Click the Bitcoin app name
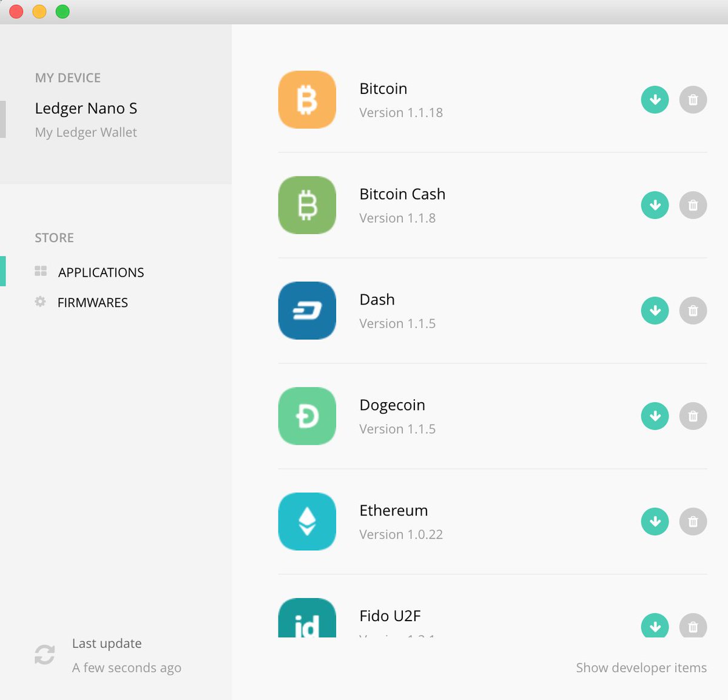This screenshot has height=700, width=728. (x=383, y=89)
